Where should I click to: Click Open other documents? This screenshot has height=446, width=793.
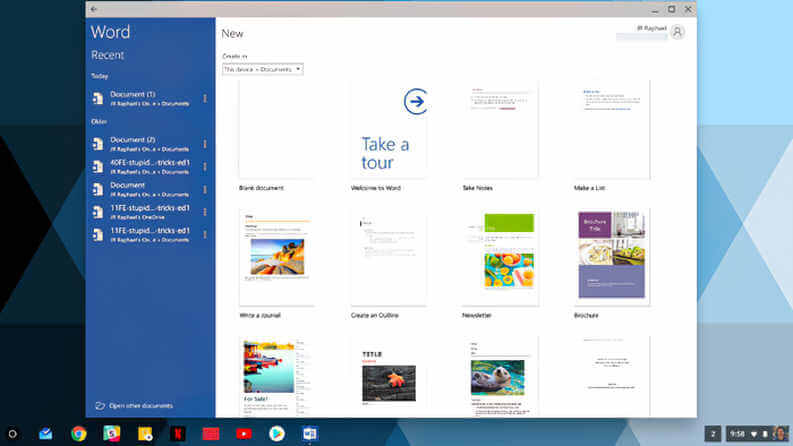click(135, 406)
